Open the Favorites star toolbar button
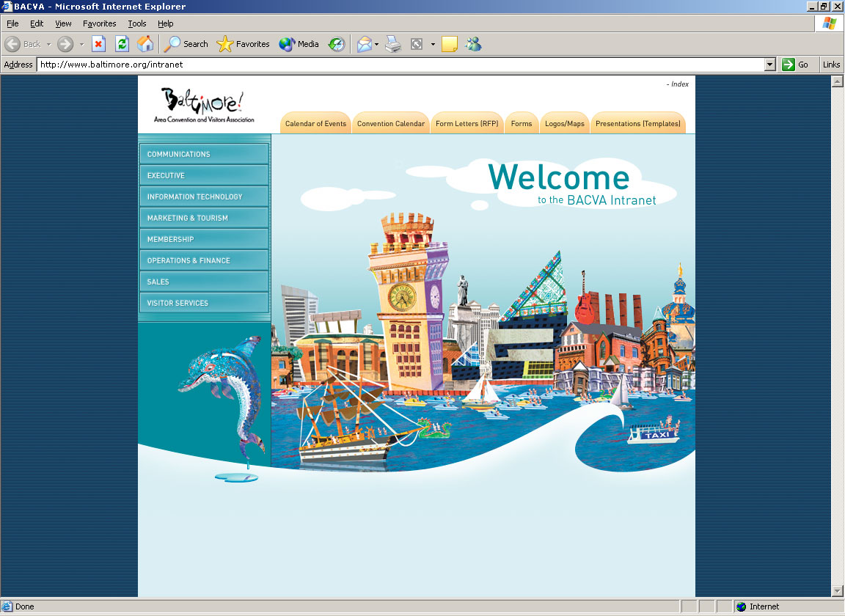Screen dimensions: 845x616 click(x=244, y=44)
